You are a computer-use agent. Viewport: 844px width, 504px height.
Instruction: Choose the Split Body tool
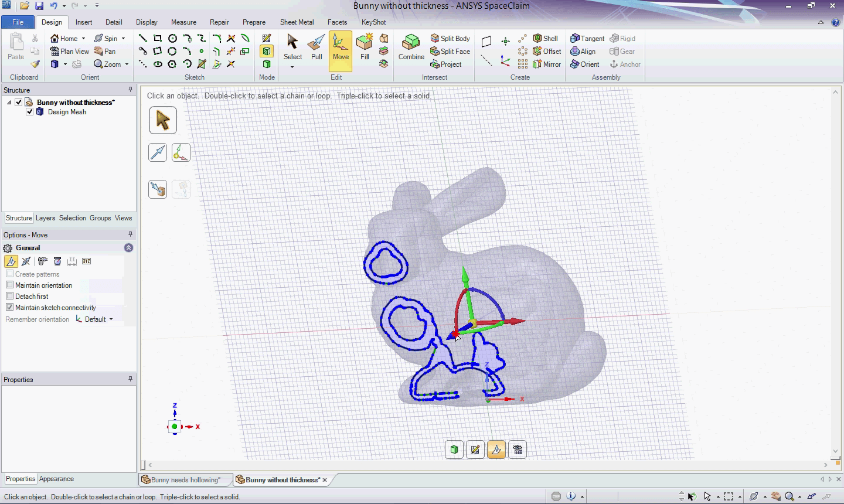tap(450, 38)
